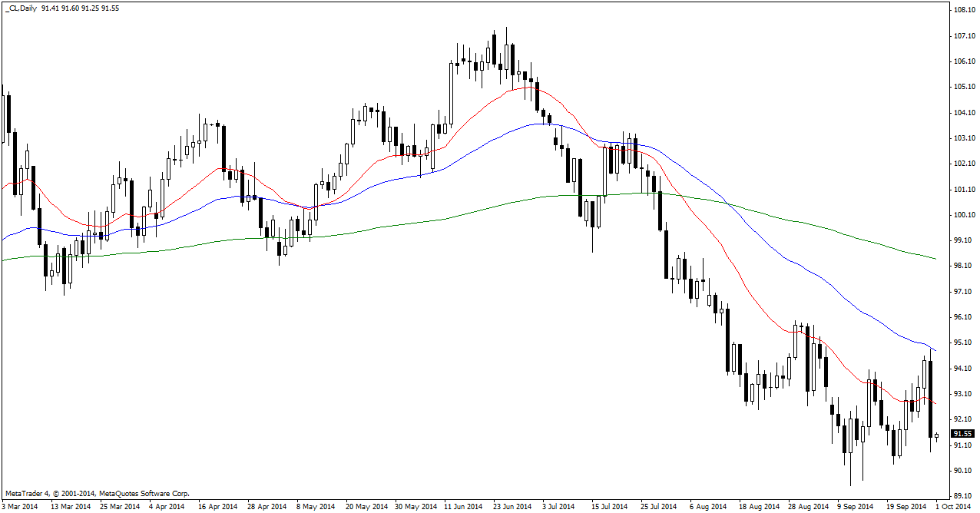The image size is (980, 513).
Task: Click the 15 Jul 2014 date label
Action: click(611, 507)
